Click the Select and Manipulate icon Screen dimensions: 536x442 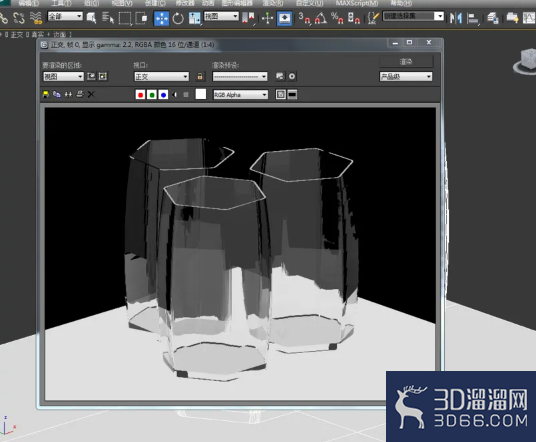(x=267, y=18)
